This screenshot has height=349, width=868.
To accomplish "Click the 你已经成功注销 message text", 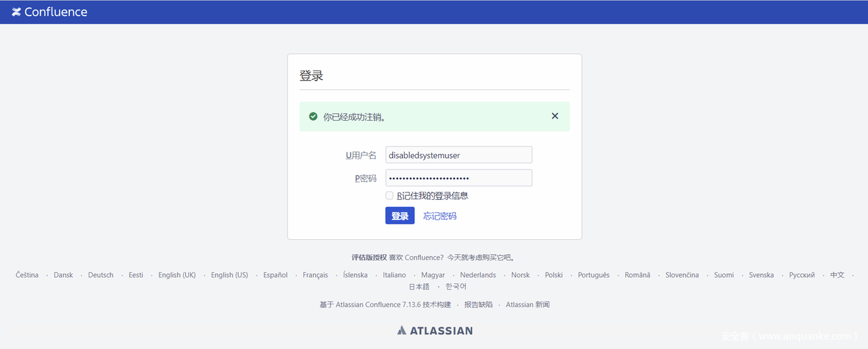I will click(354, 117).
